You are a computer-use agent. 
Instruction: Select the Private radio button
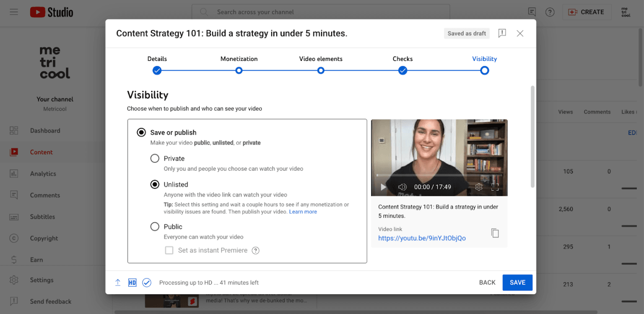tap(155, 158)
